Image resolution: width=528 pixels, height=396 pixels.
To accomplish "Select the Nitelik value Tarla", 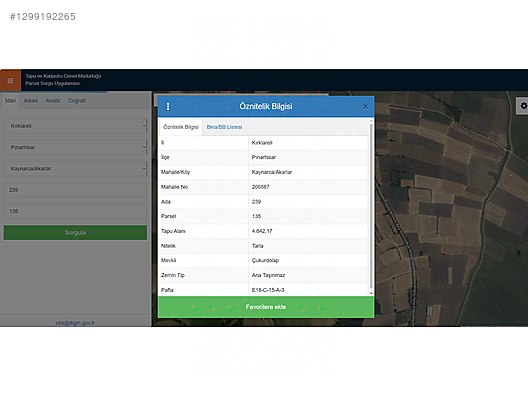I will tap(258, 246).
